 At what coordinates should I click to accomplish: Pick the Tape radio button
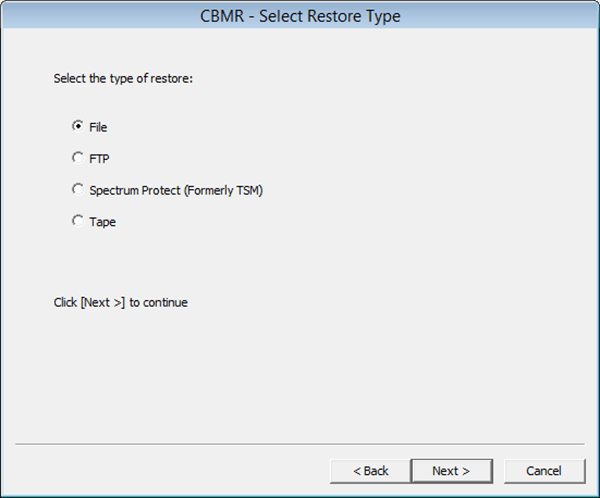(78, 220)
